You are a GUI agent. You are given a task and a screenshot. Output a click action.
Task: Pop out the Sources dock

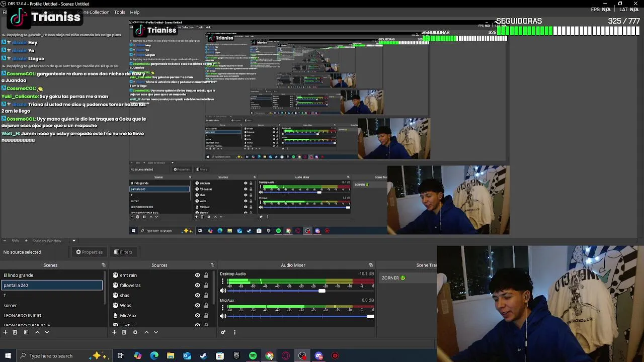click(x=212, y=265)
